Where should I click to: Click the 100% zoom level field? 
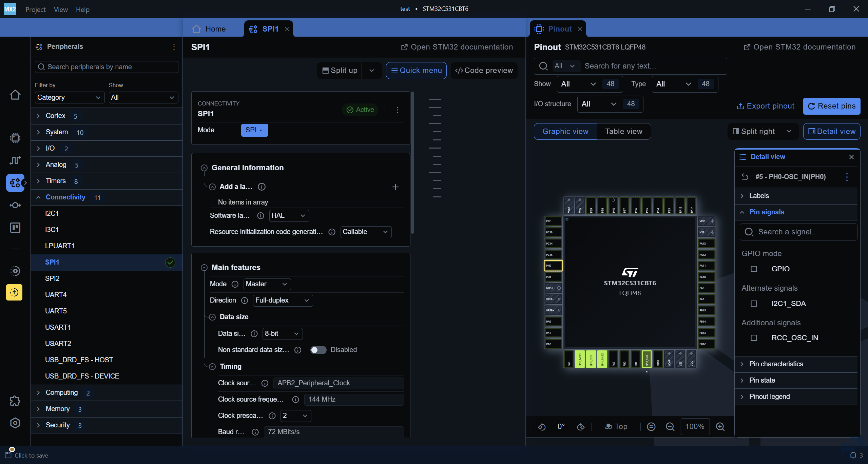point(694,427)
